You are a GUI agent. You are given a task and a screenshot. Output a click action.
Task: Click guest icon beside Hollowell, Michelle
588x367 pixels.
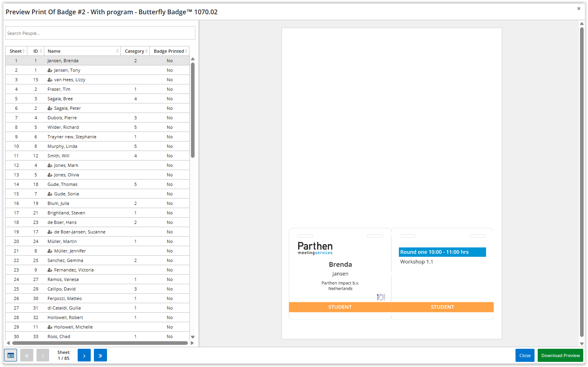coord(50,327)
